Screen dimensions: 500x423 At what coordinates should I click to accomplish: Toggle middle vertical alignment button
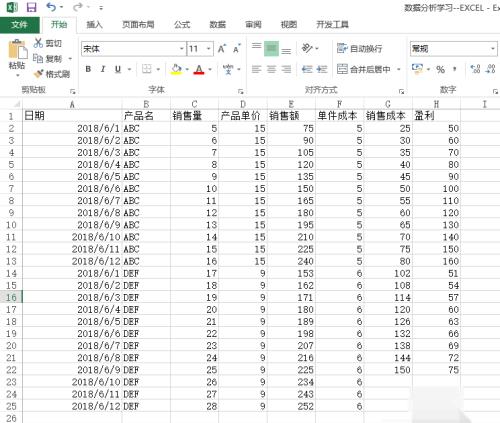(271, 49)
